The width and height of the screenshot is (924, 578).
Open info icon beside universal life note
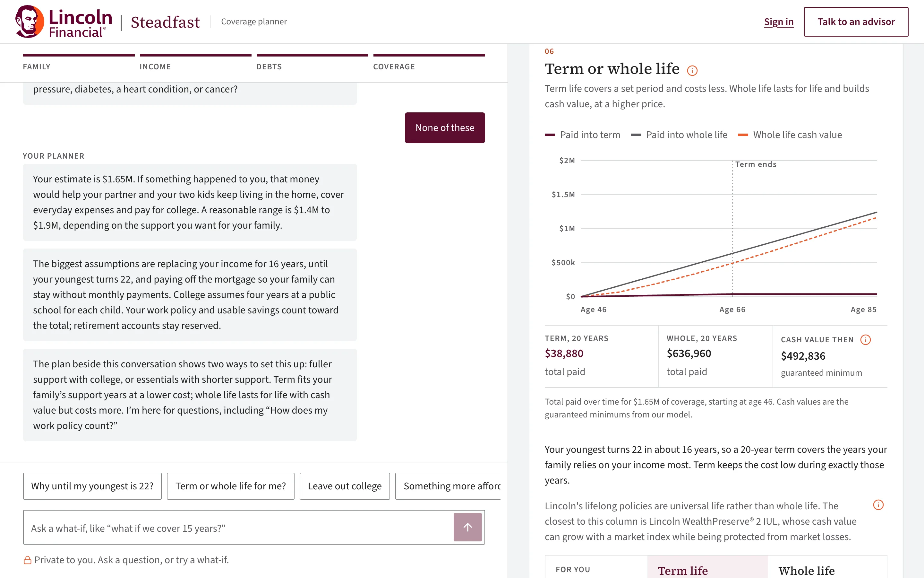click(x=878, y=505)
